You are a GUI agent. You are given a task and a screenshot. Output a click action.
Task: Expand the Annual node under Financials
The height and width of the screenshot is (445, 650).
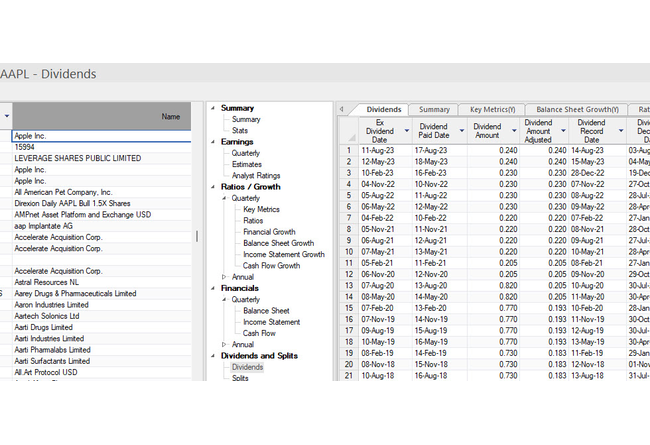click(x=224, y=345)
